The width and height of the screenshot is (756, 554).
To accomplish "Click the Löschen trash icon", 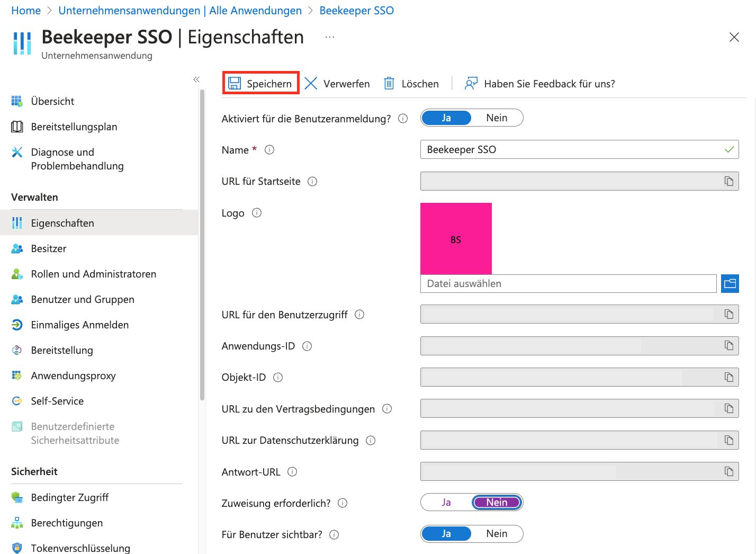I will click(389, 83).
